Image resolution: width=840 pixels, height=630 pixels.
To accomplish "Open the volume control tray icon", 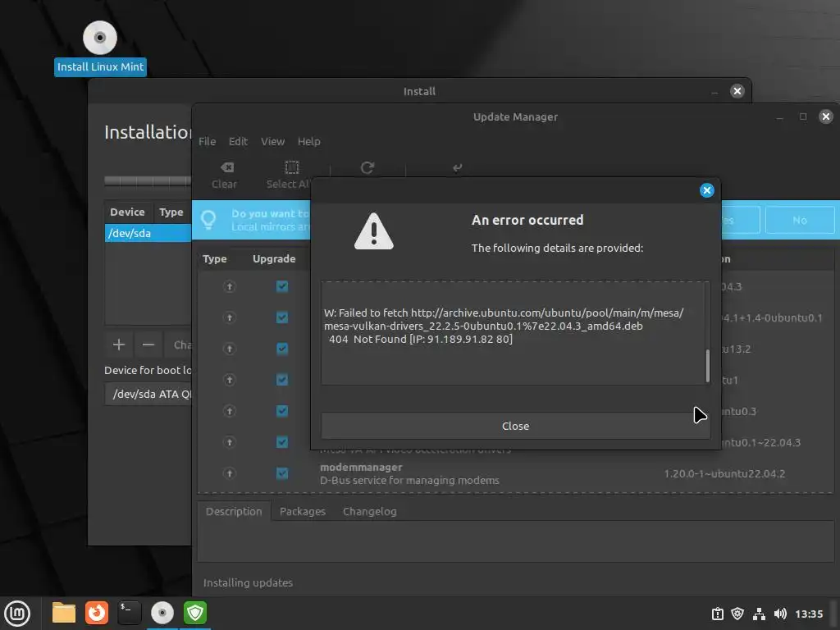I will pos(780,614).
